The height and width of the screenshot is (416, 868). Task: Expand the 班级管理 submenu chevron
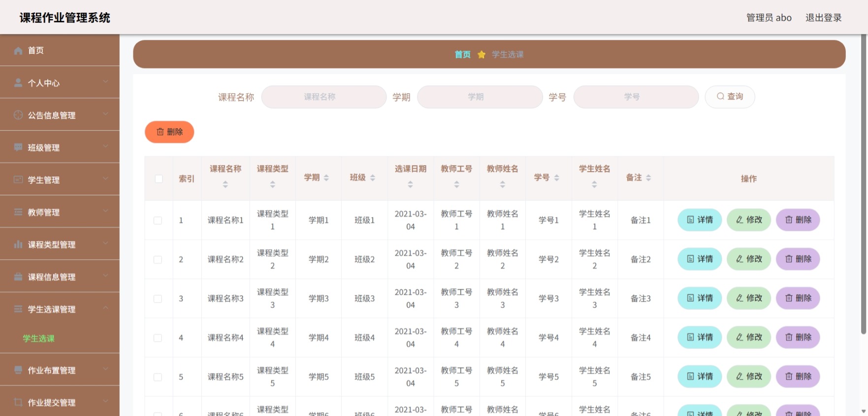[x=105, y=146]
